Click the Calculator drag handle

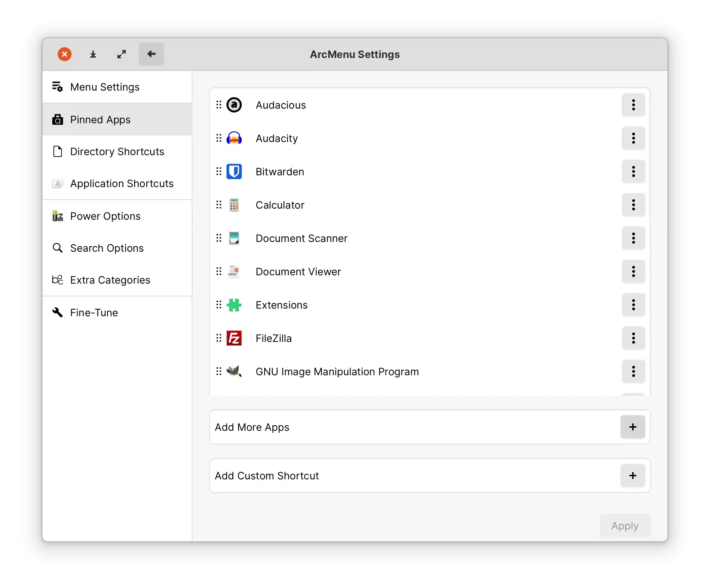point(218,205)
